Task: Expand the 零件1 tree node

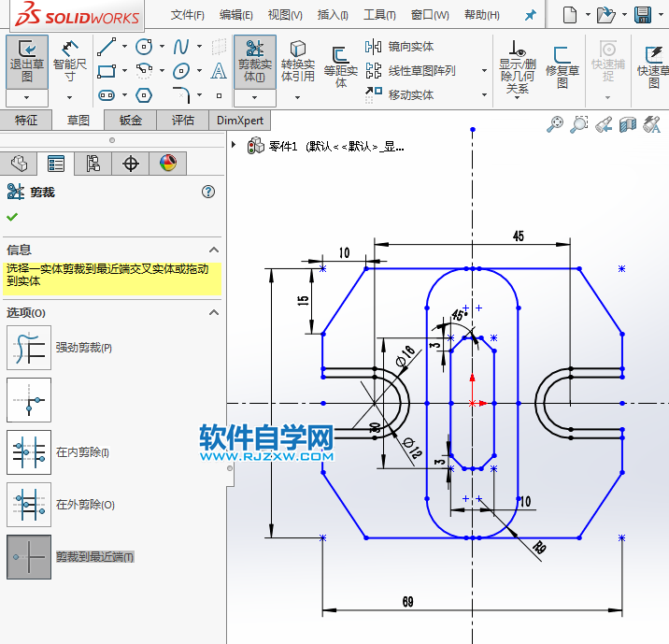Action: coord(234,145)
